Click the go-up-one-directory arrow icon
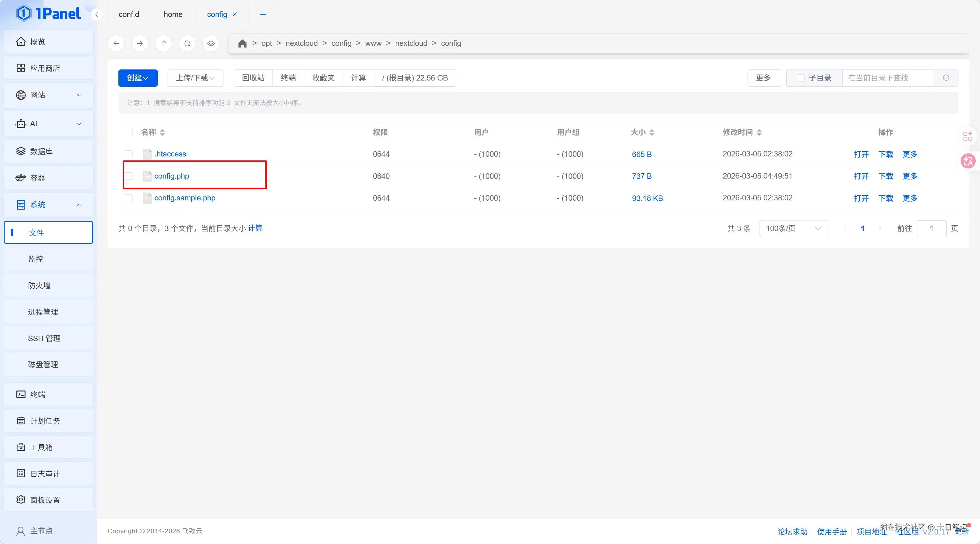 point(164,43)
